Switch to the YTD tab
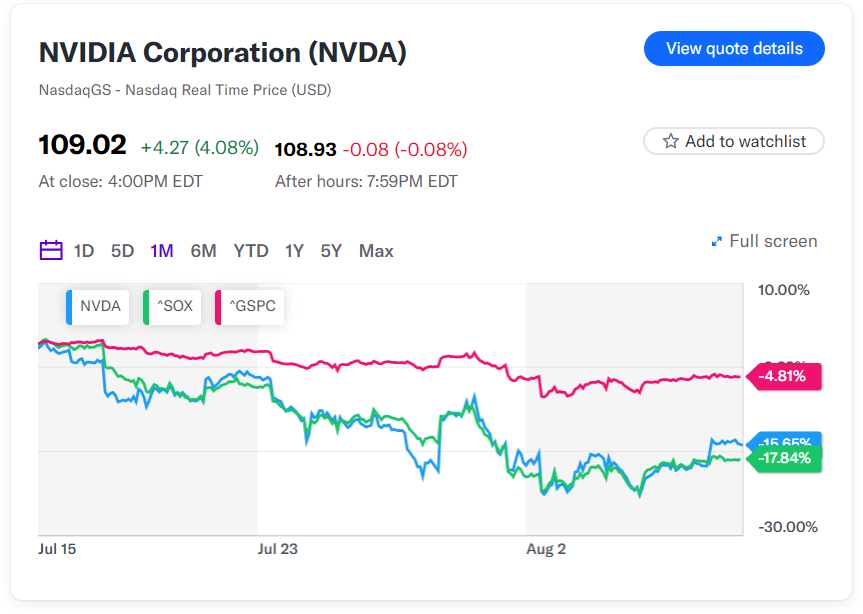Image resolution: width=863 pixels, height=614 pixels. [x=251, y=250]
